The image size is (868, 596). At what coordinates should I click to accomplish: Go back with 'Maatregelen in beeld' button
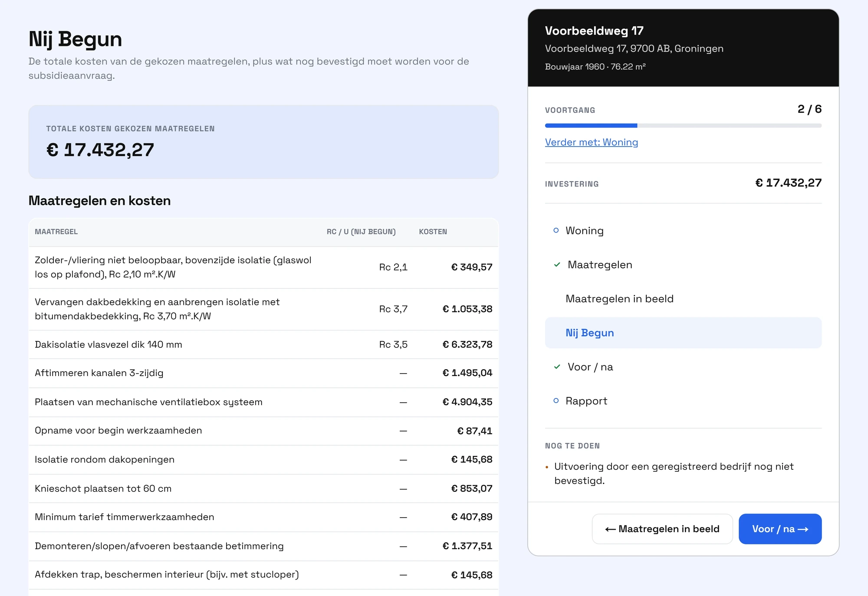662,529
